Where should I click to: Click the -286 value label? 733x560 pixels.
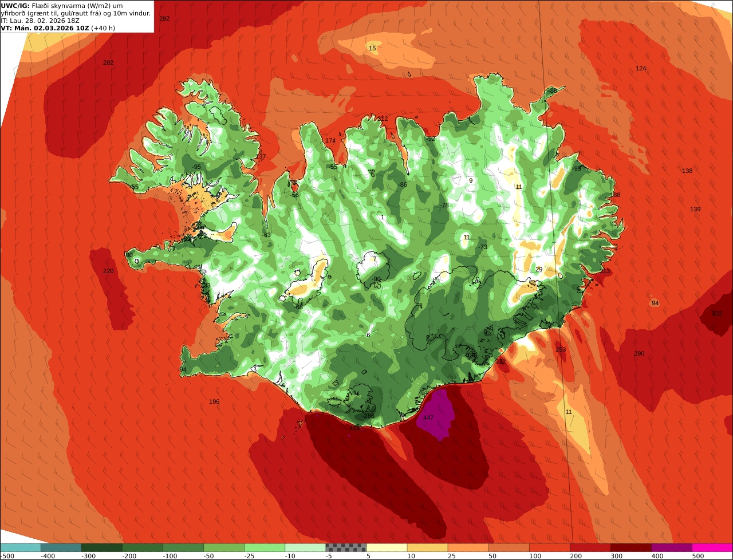pyautogui.click(x=368, y=416)
